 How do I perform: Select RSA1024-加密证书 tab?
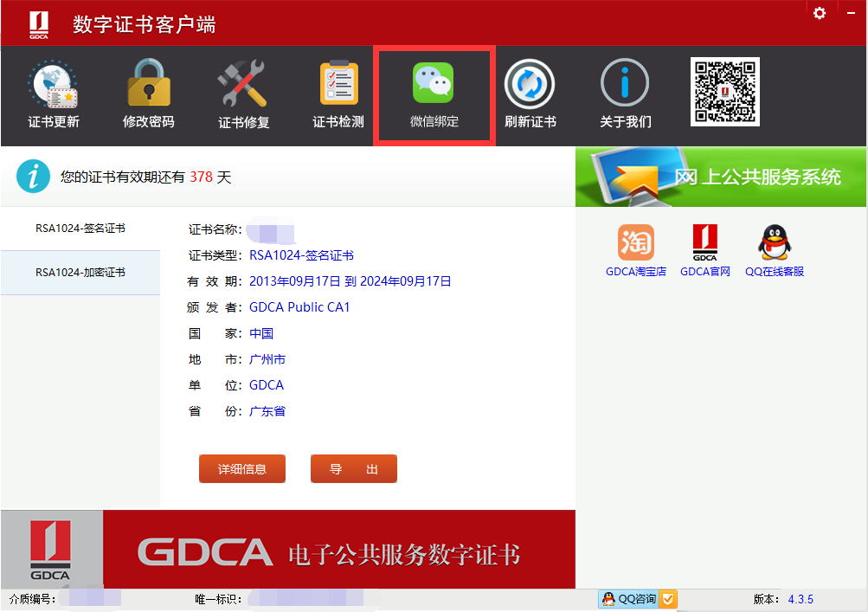coord(80,273)
